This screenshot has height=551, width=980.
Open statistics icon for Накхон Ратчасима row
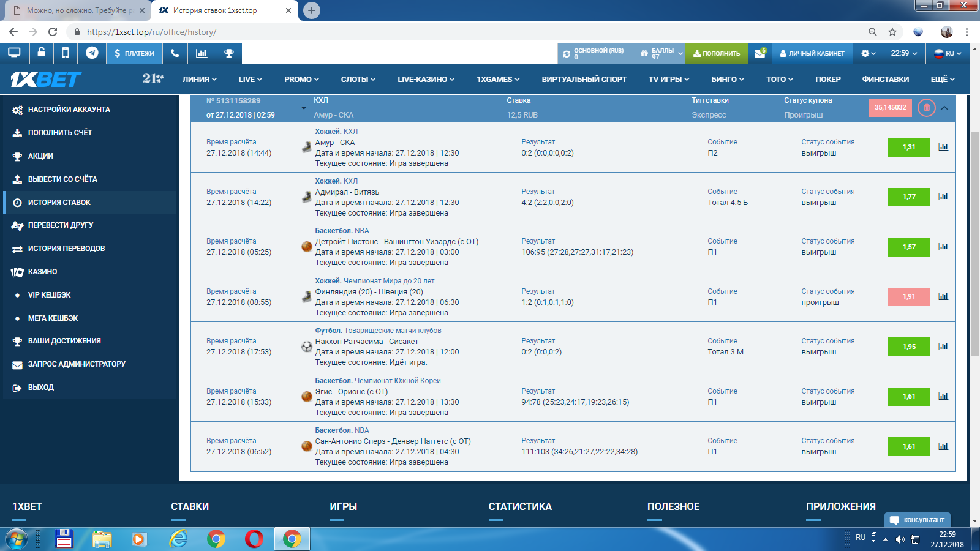point(943,347)
